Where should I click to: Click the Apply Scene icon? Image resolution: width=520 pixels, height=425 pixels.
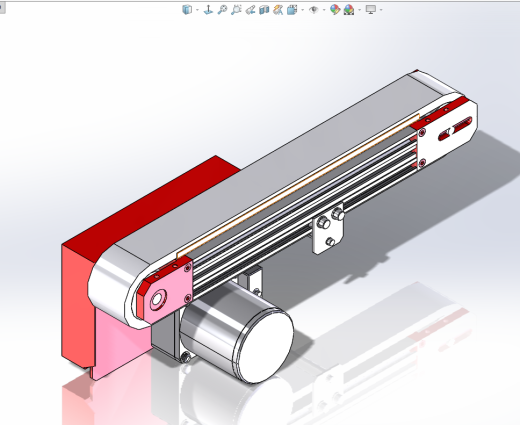point(349,9)
